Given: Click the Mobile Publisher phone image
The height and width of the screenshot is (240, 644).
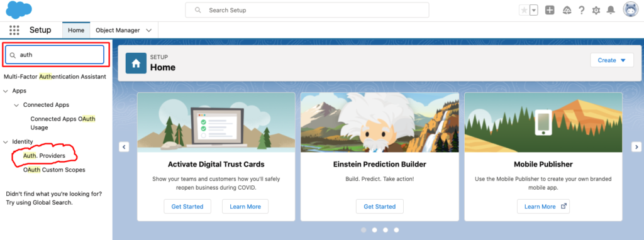Looking at the screenshot, I should coord(543,123).
